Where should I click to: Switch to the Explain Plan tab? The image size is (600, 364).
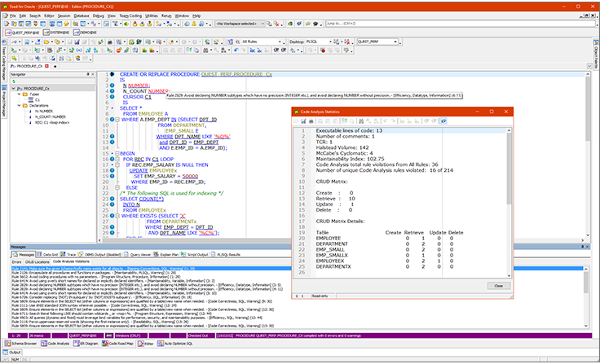click(x=166, y=254)
